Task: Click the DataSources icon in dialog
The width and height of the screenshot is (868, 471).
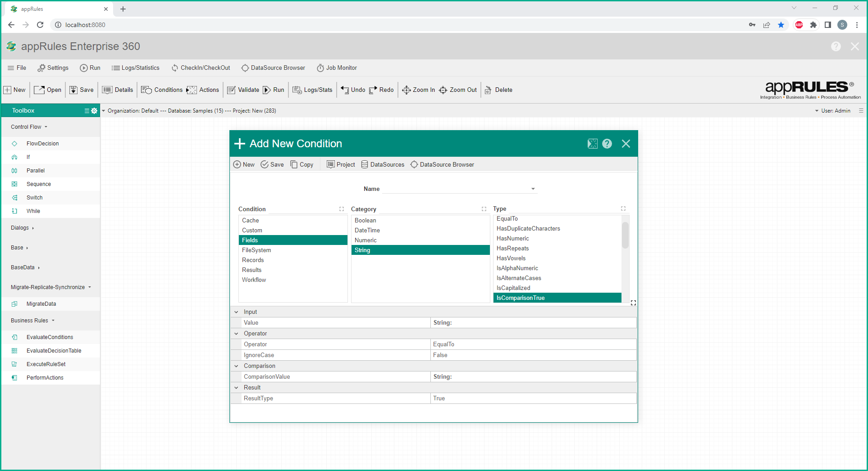Action: 365,165
